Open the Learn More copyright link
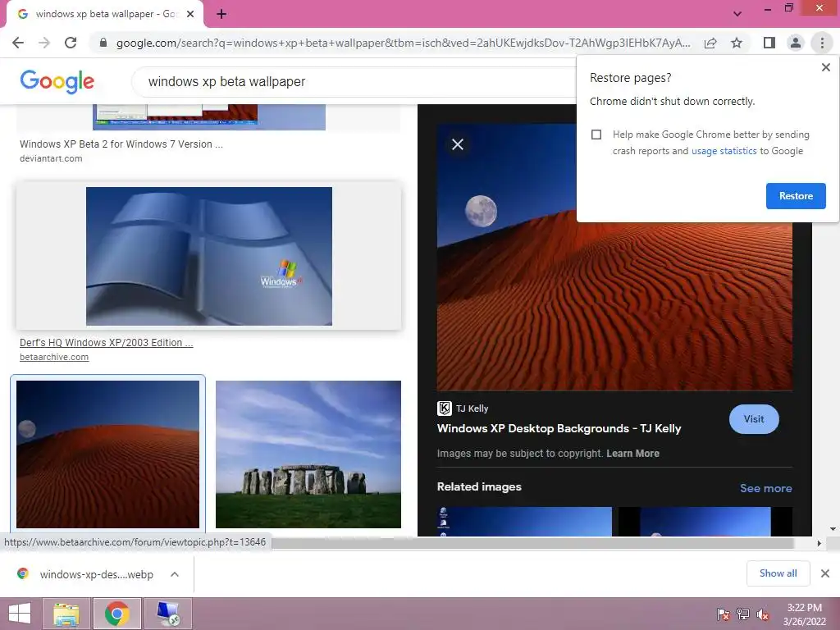Screen dimensions: 840x630 click(632, 453)
